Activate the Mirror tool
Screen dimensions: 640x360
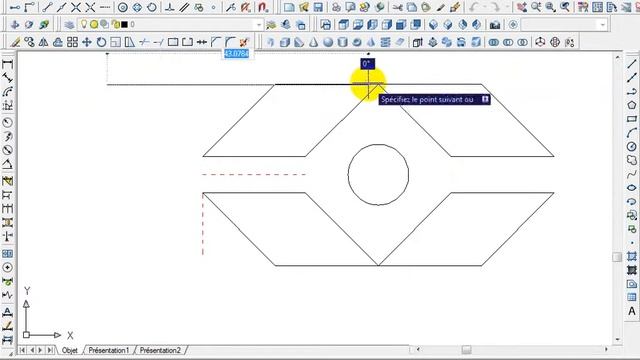43,42
